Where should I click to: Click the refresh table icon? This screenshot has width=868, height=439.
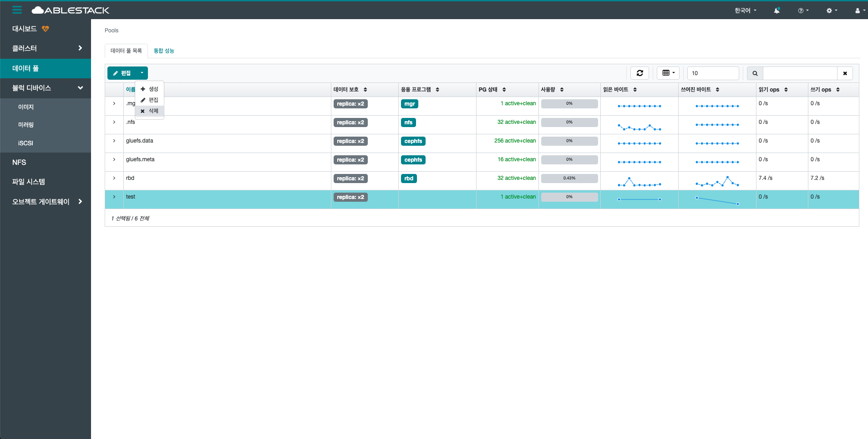[x=640, y=73]
